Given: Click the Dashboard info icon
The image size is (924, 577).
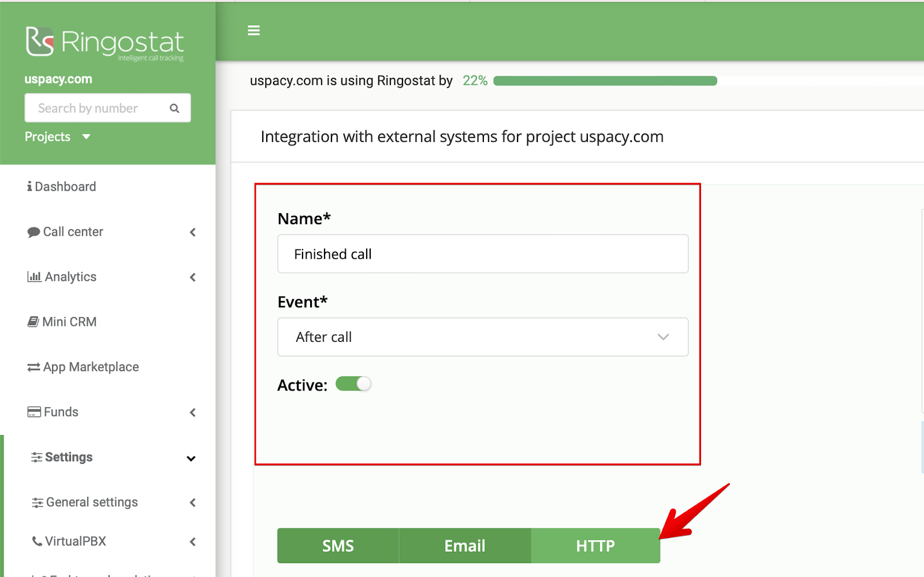Looking at the screenshot, I should (29, 187).
